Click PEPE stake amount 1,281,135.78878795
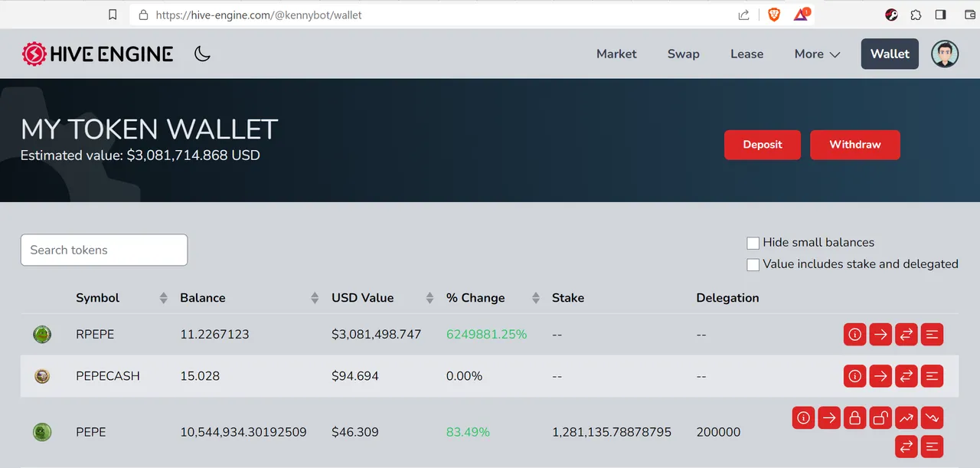 612,432
